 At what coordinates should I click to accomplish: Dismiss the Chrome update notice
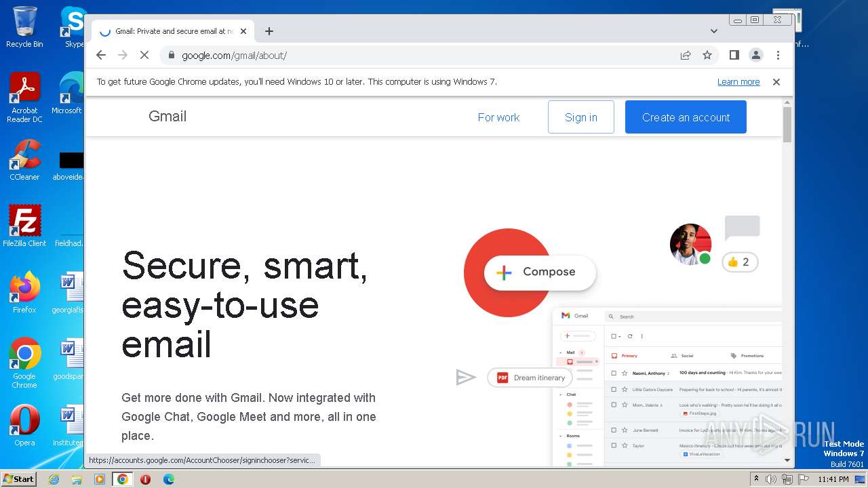tap(776, 82)
